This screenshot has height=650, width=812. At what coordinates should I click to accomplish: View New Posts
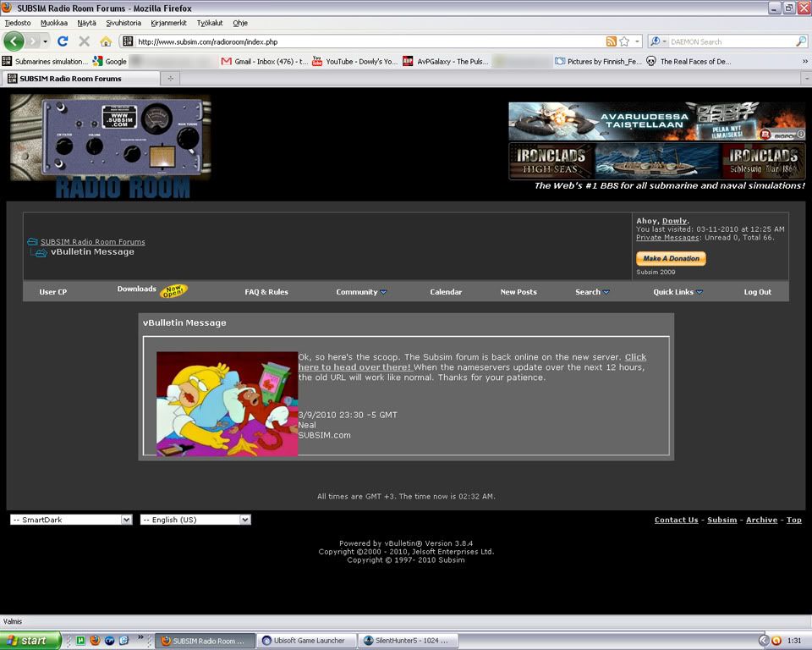coord(518,292)
